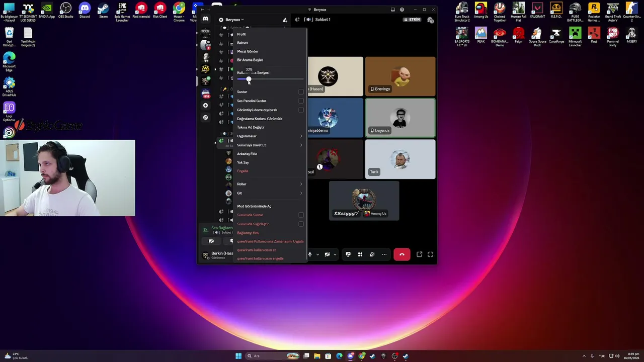Open the NVIDIA App desktop shortcut

(x=47, y=11)
